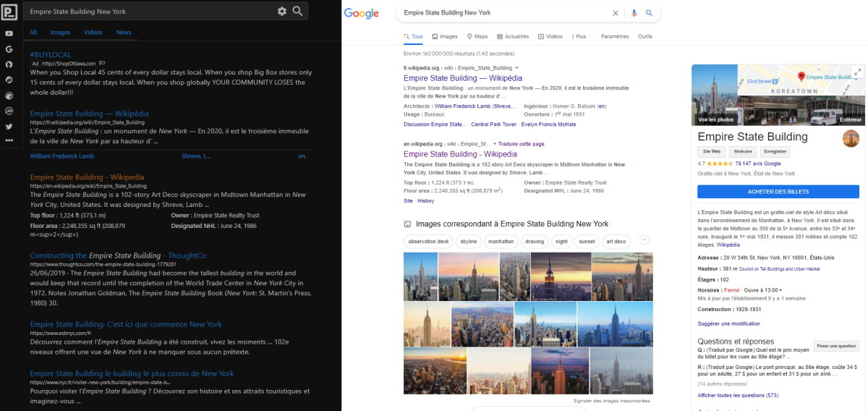Viewport: 868px width, 411px height.
Task: Select Google Vidéos tab
Action: pos(550,36)
